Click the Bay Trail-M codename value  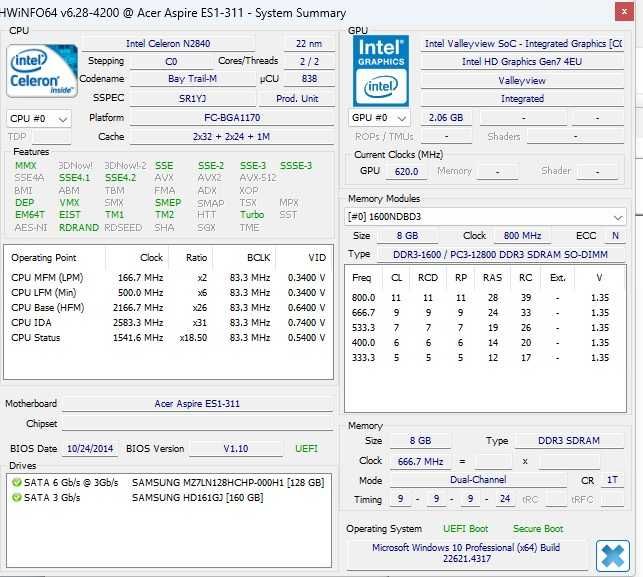[x=193, y=79]
